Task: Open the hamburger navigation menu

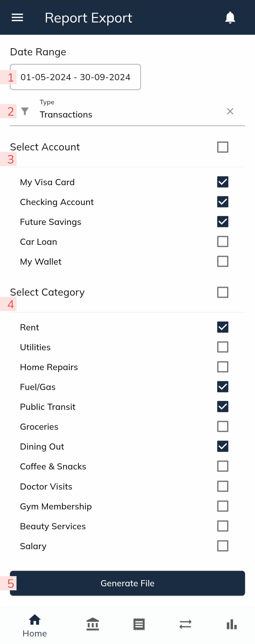Action: pos(17,18)
